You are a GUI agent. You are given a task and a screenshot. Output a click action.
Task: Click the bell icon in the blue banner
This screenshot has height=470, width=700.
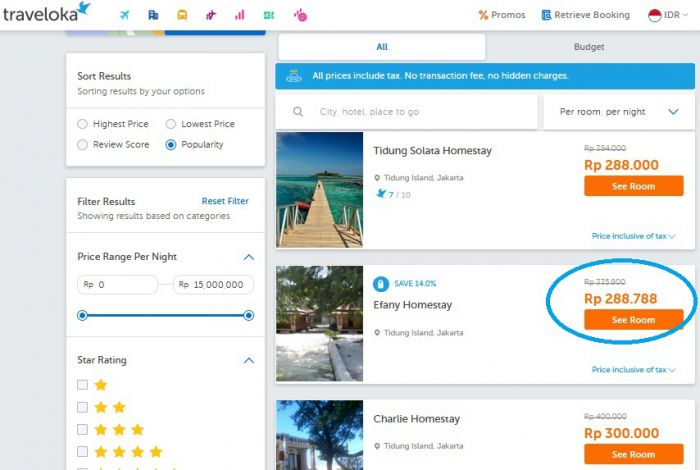point(294,76)
